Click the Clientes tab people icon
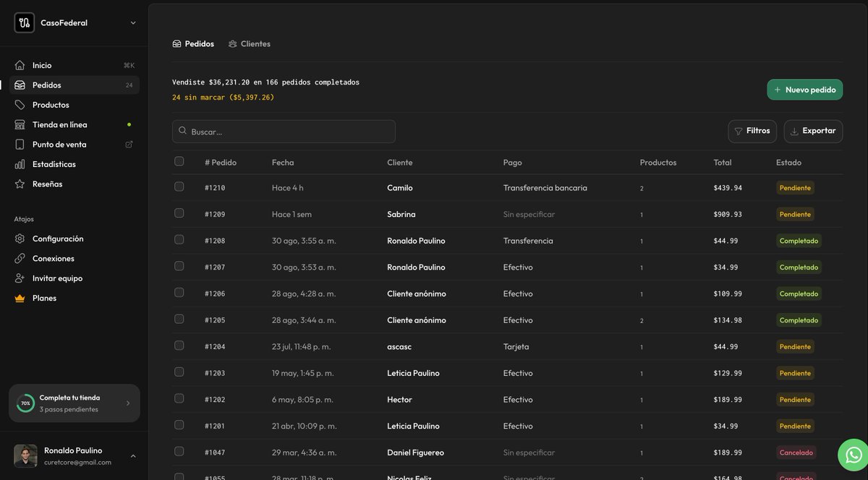868x480 pixels. coord(233,44)
